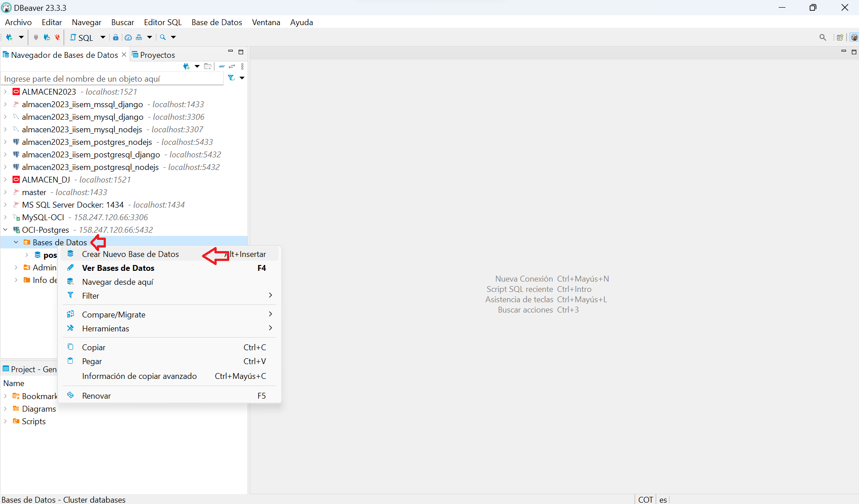The image size is (859, 504).
Task: Open the navigator view menu dots icon
Action: click(242, 66)
